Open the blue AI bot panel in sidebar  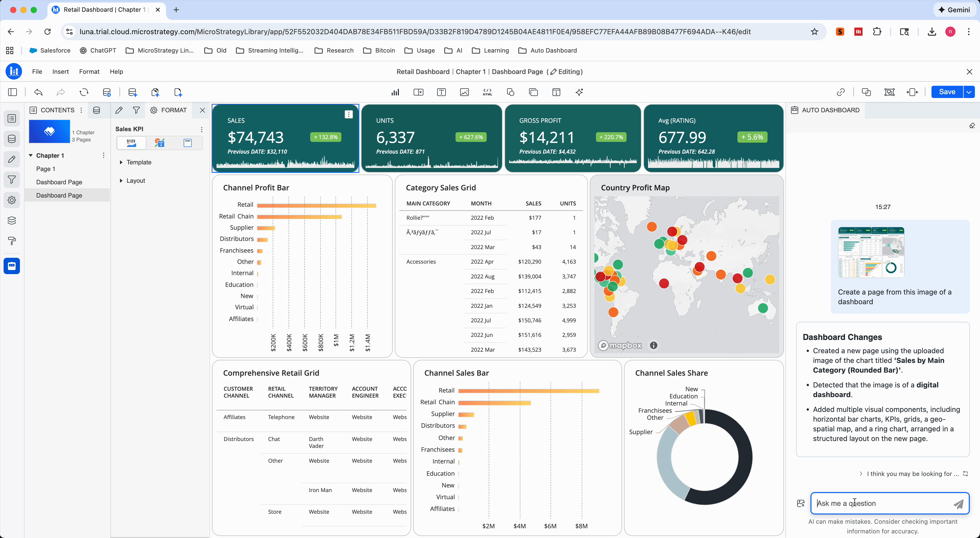point(12,266)
